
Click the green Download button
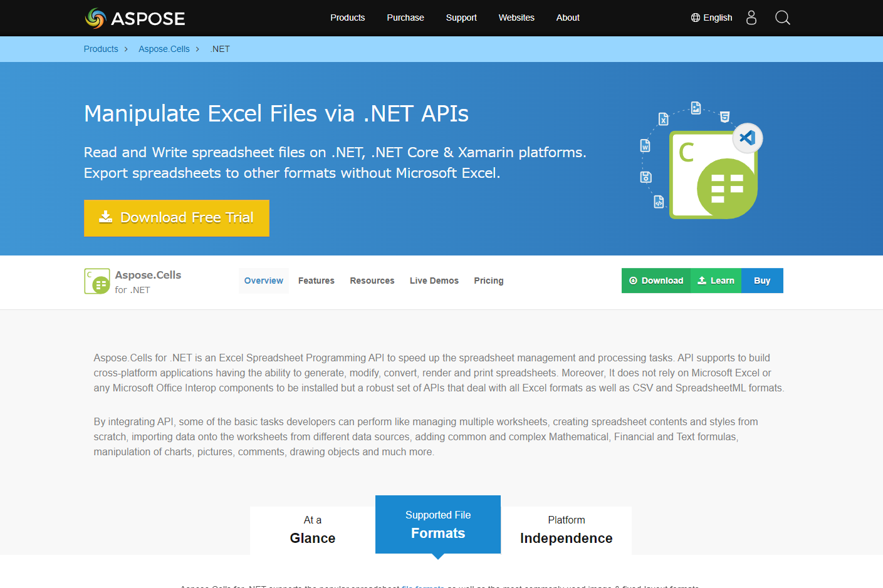[656, 281]
